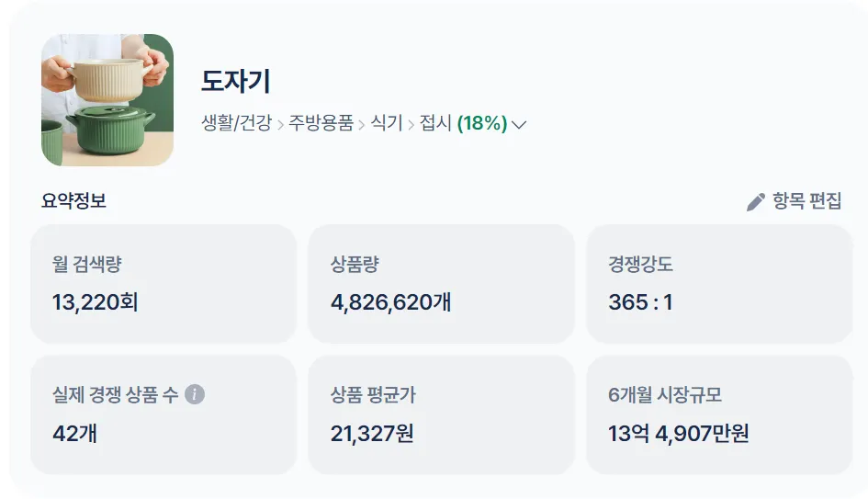Select the 월 검색량 summary card

click(163, 284)
